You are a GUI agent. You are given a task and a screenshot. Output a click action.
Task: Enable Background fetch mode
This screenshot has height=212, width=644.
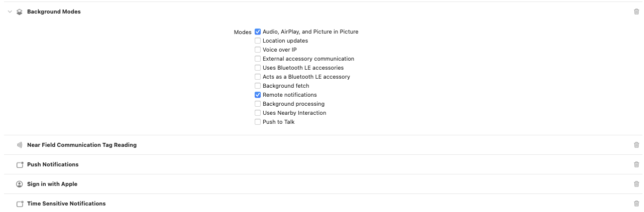coord(258,86)
